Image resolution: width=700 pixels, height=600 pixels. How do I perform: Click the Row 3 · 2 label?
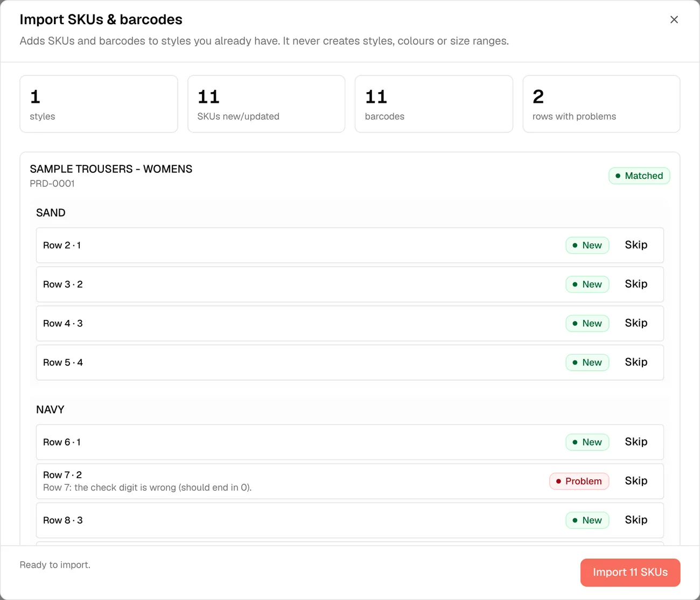pos(63,284)
